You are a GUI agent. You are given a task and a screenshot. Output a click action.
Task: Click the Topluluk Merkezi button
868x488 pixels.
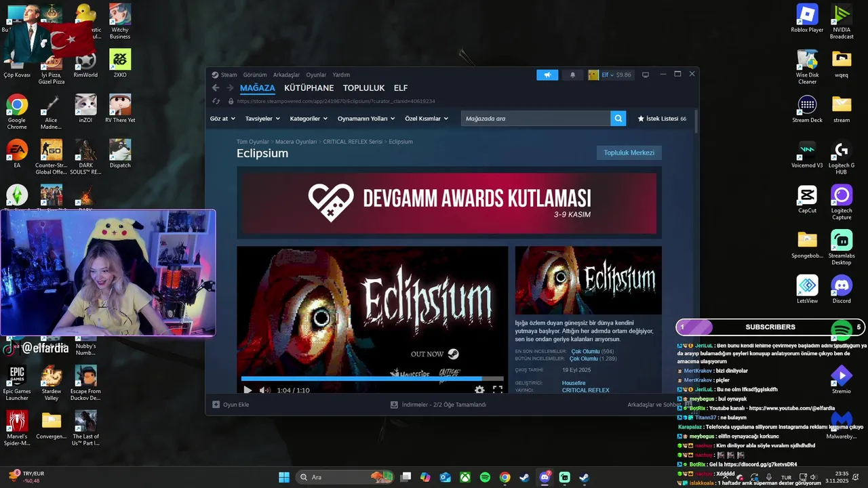click(x=629, y=152)
